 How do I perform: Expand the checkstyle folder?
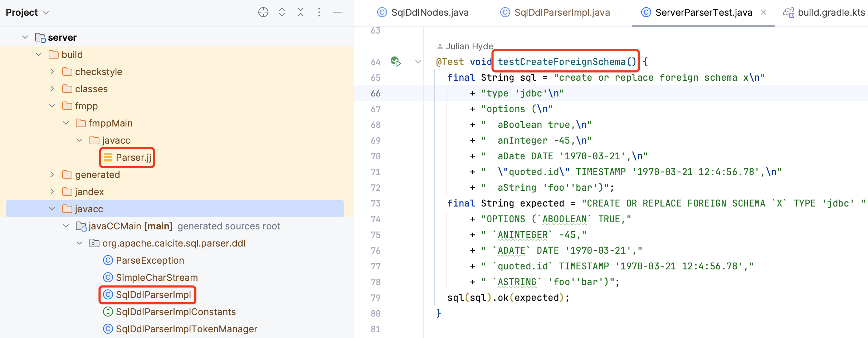(52, 71)
